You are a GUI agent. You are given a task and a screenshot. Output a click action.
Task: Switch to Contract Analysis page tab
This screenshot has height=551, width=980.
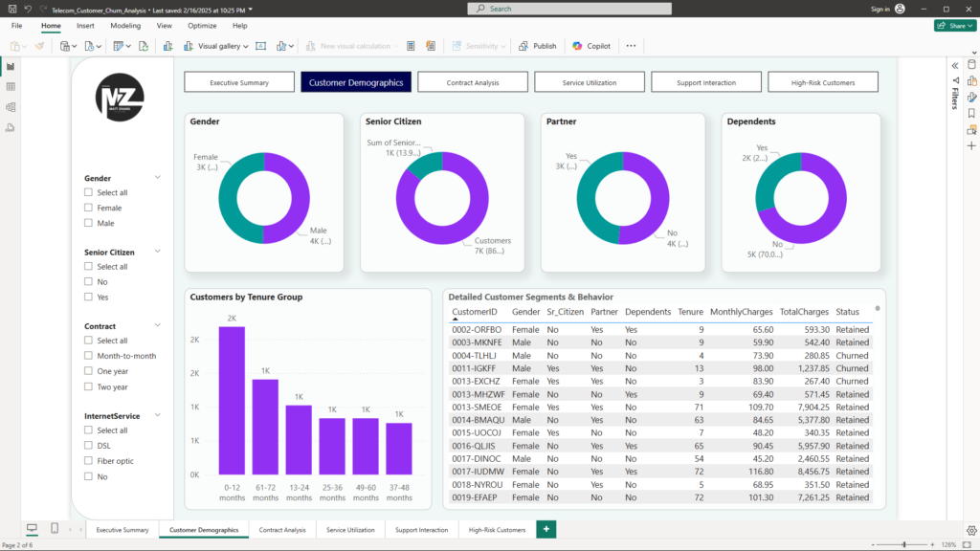point(282,529)
